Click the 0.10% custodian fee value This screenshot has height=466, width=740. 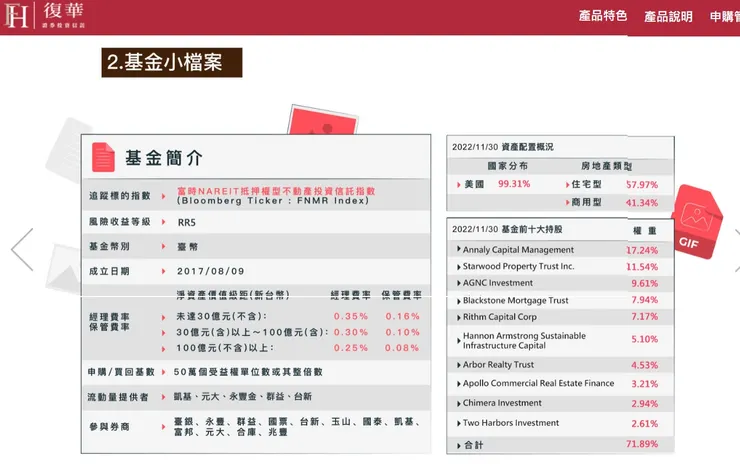(x=403, y=332)
